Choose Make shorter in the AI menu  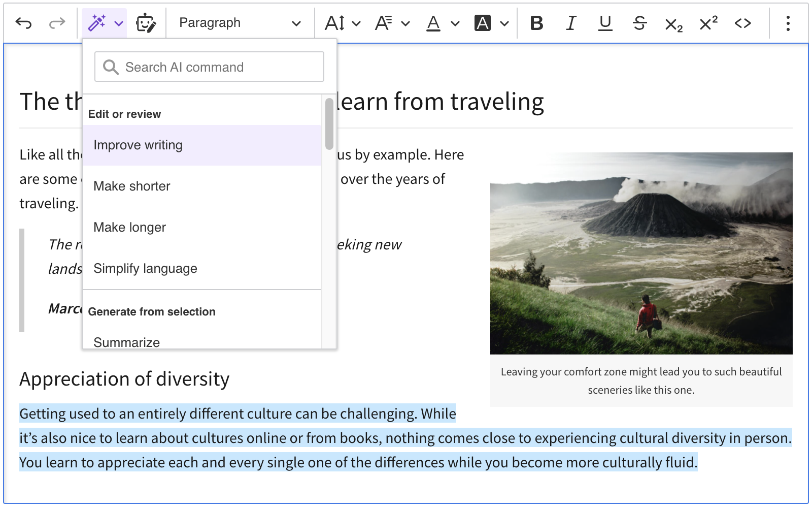coord(131,186)
